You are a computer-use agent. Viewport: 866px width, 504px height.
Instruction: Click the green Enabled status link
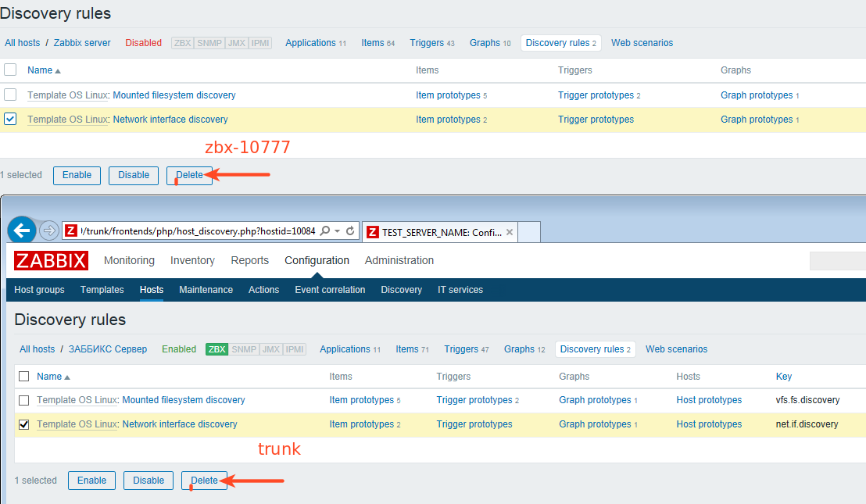179,349
